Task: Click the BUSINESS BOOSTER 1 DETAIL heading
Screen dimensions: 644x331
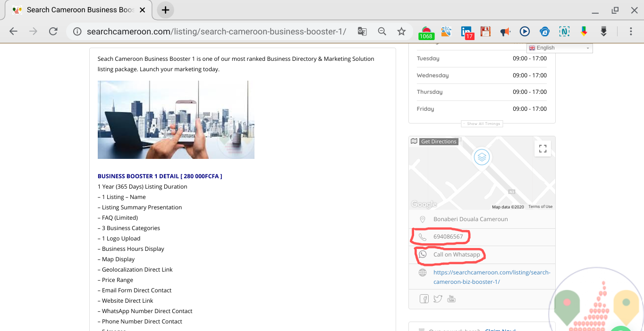Action: coord(160,176)
